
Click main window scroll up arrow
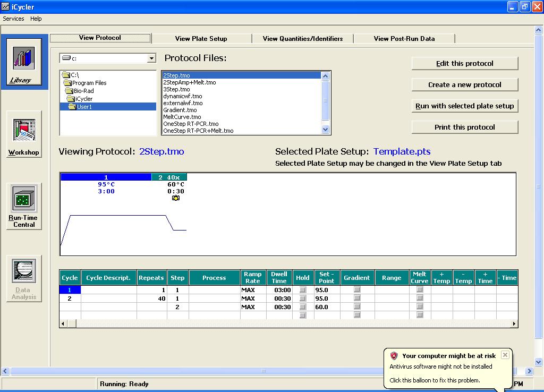pos(538,30)
